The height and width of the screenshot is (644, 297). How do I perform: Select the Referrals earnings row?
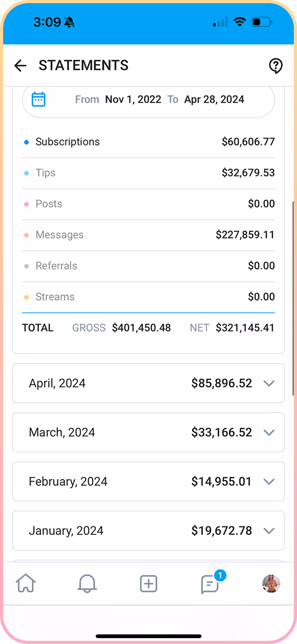(148, 266)
